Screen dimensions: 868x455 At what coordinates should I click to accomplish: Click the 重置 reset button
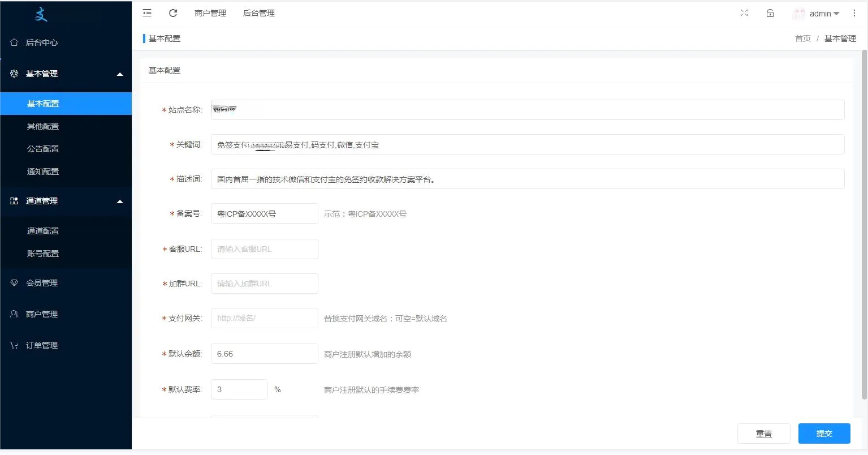tap(764, 433)
